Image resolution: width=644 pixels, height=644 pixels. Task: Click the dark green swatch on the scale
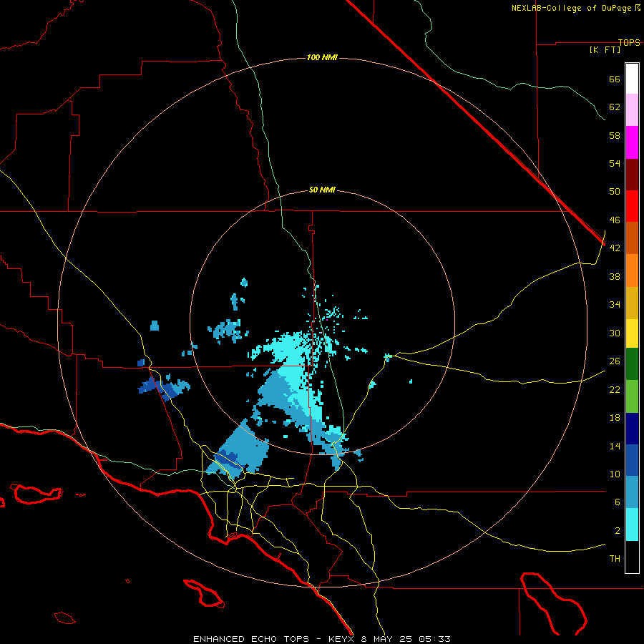632,364
